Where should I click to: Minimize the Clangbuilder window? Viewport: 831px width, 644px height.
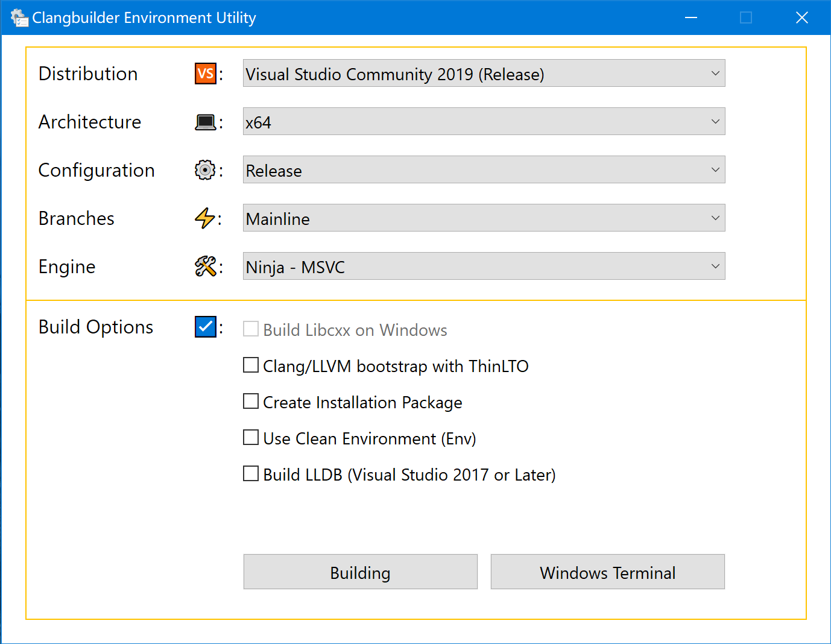click(691, 17)
